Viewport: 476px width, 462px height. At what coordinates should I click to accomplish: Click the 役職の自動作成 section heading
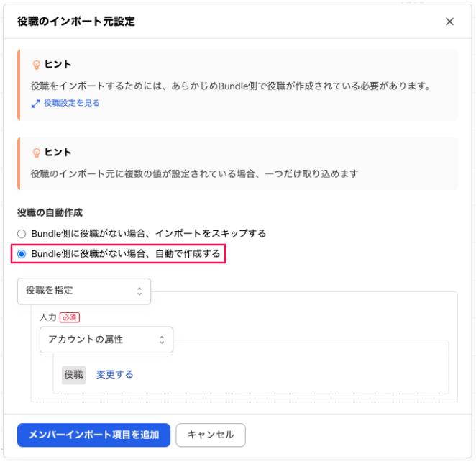[50, 213]
